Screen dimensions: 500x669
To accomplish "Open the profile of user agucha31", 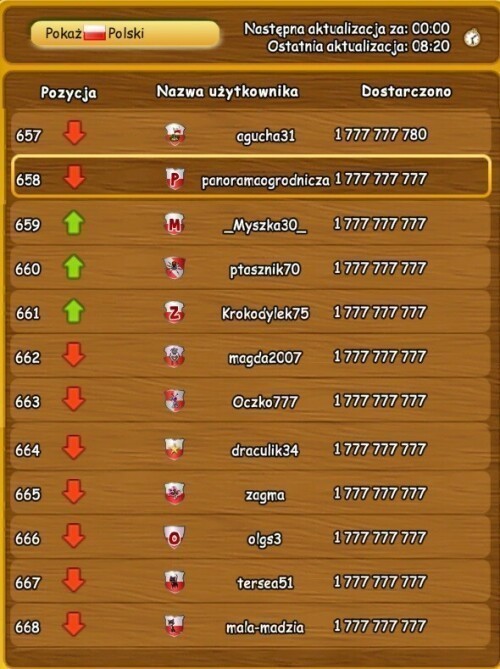I will [x=265, y=136].
